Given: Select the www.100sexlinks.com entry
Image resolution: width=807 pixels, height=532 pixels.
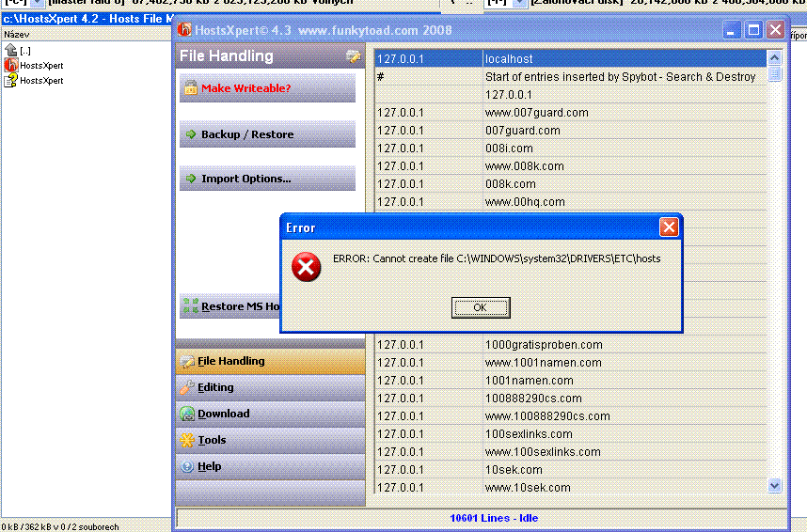Looking at the screenshot, I should point(570,452).
